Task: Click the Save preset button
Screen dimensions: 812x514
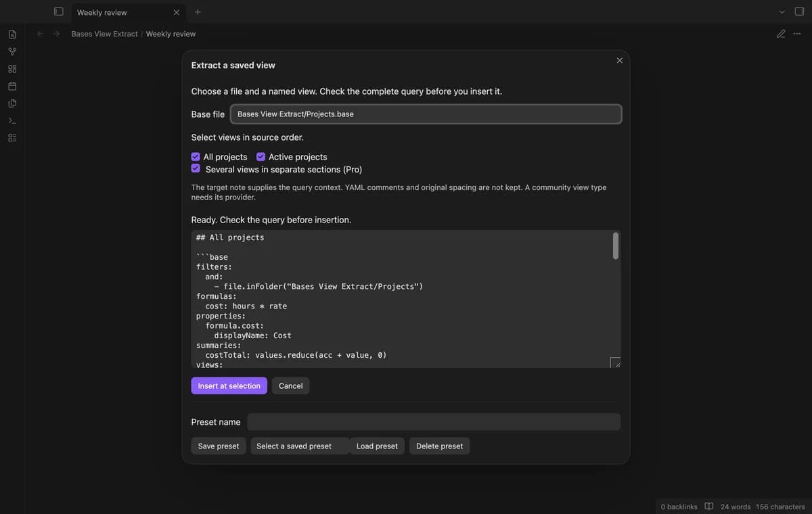Action: [219, 446]
